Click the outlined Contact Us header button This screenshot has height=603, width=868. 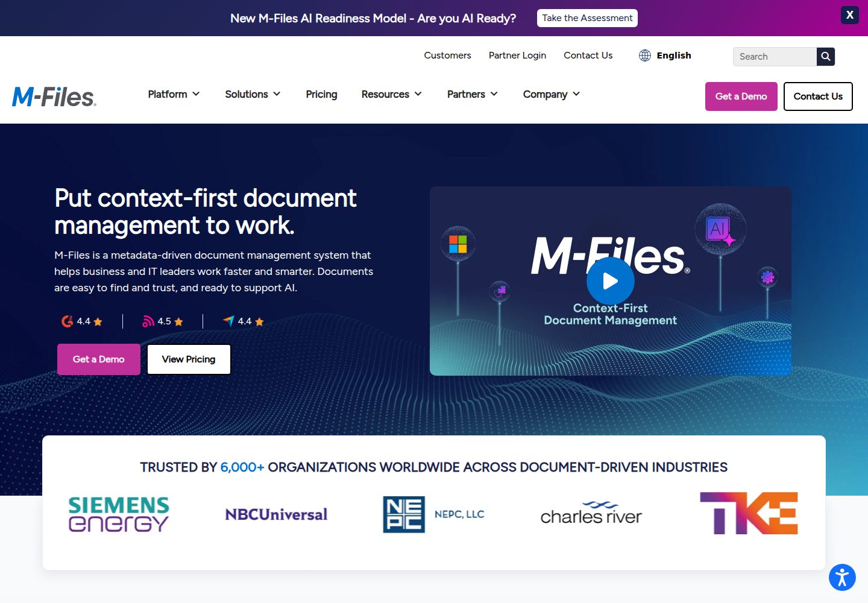(818, 96)
